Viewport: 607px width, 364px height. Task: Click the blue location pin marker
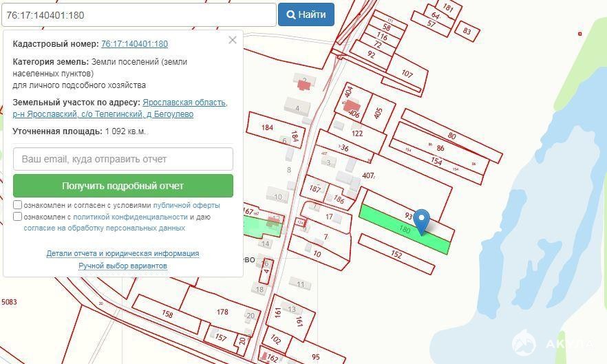tap(421, 222)
